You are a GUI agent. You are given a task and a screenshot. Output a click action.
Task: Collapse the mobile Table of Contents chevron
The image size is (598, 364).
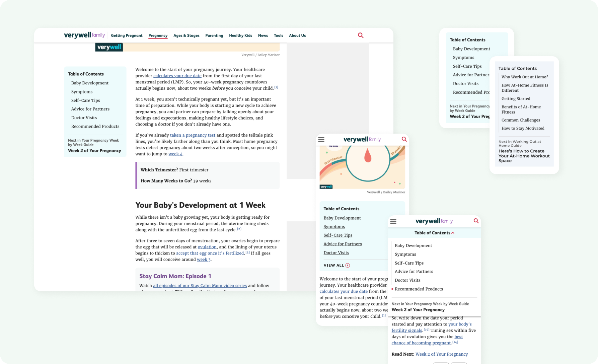[x=453, y=233]
